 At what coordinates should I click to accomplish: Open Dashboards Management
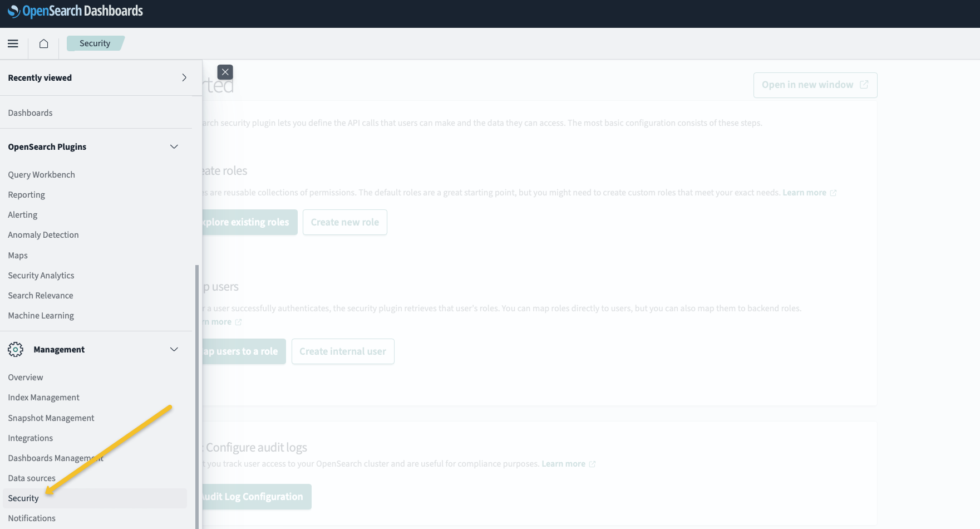56,458
